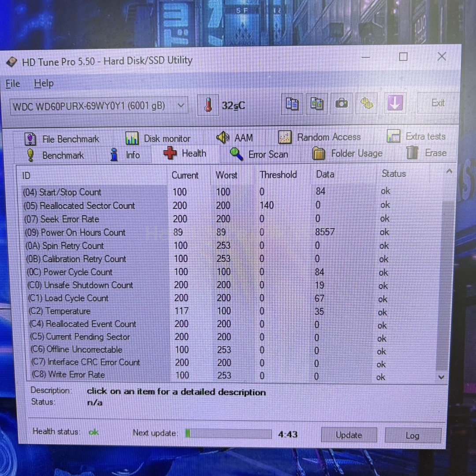
Task: Click the magnifying glass Error Scan icon
Action: pos(237,154)
